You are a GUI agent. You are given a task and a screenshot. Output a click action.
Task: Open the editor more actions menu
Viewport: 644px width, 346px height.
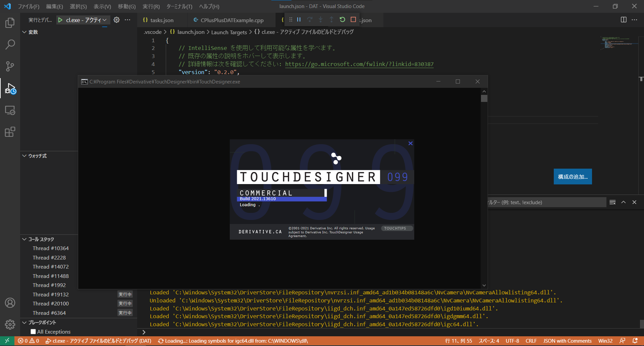click(634, 20)
